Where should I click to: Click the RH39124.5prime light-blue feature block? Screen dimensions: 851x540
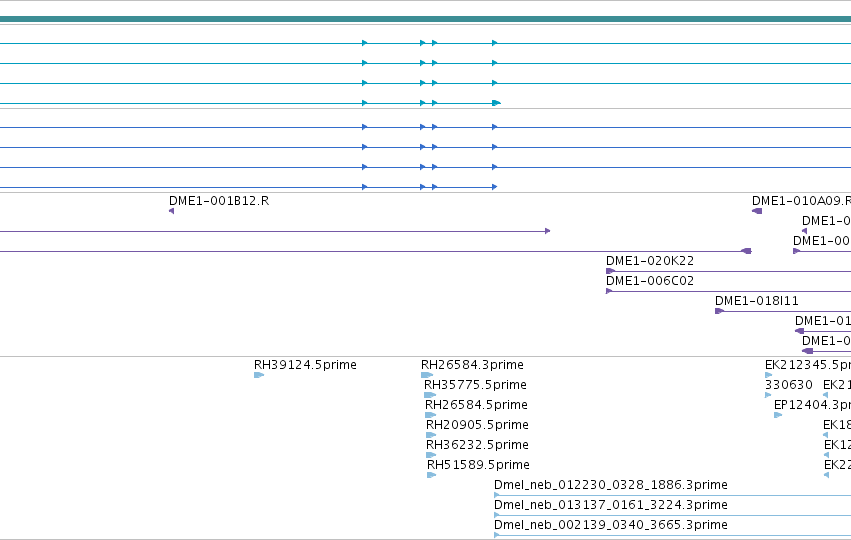(259, 375)
